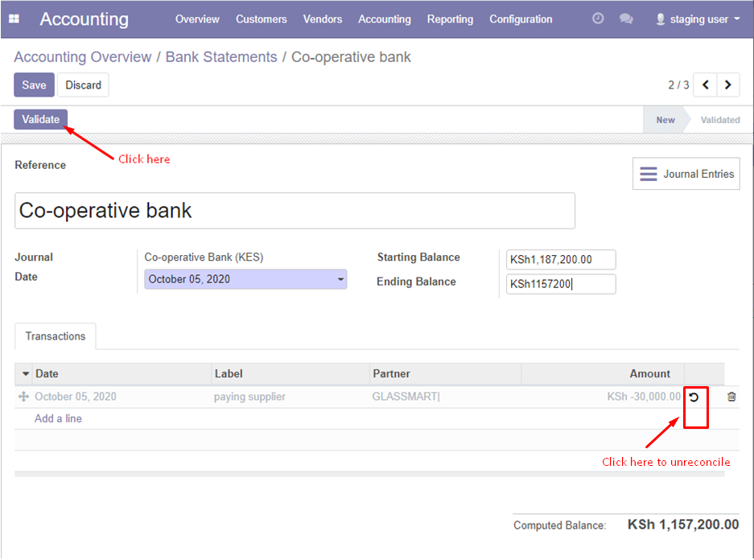Click the Computed Balance KSh 1,157,200.00 value
The image size is (754, 560).
[683, 525]
